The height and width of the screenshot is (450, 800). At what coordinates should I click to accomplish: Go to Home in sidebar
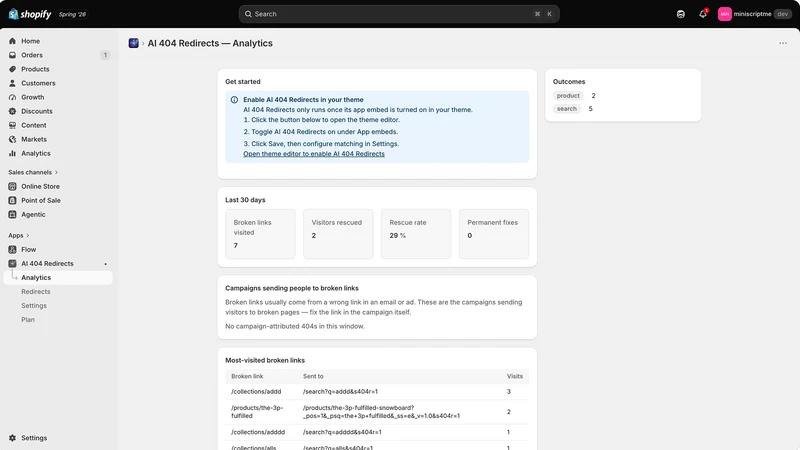pos(31,41)
